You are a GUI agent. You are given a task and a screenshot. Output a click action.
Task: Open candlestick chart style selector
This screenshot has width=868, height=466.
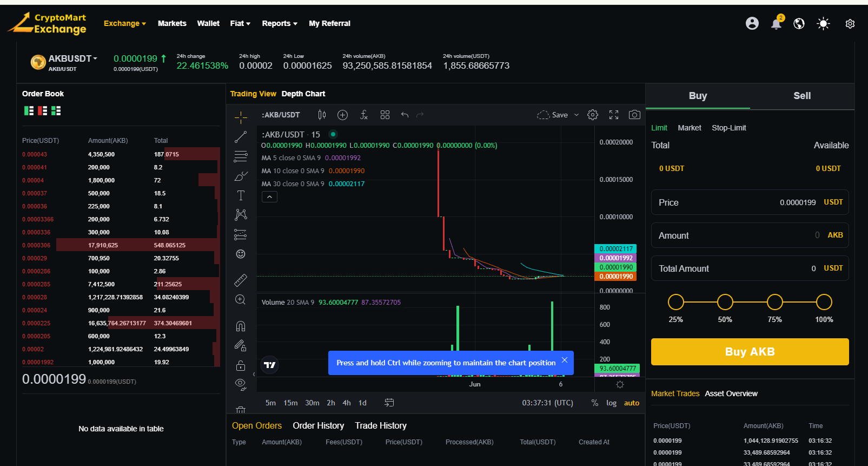(322, 115)
